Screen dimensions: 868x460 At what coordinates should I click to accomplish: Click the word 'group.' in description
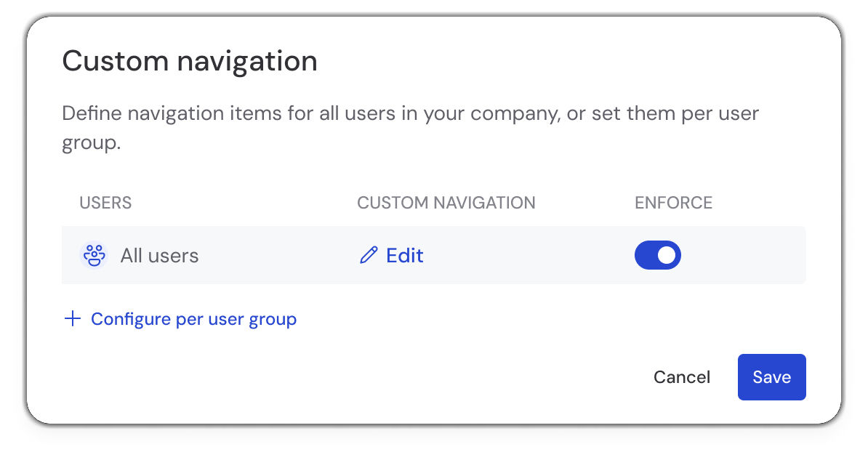(91, 143)
